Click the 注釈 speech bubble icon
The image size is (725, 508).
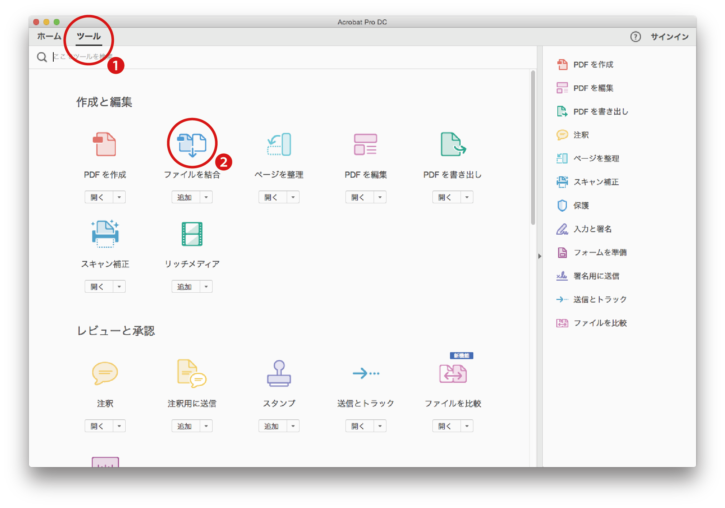tap(104, 374)
